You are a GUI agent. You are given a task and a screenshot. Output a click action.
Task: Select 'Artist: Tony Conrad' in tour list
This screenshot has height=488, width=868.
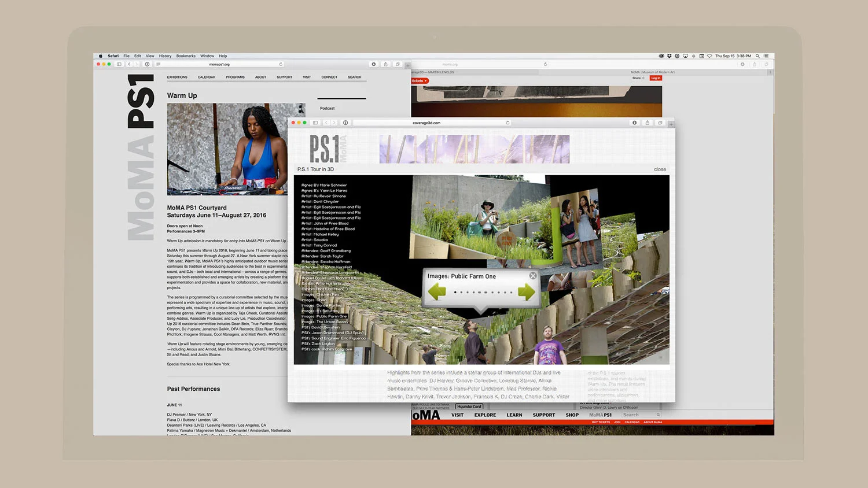(x=319, y=245)
